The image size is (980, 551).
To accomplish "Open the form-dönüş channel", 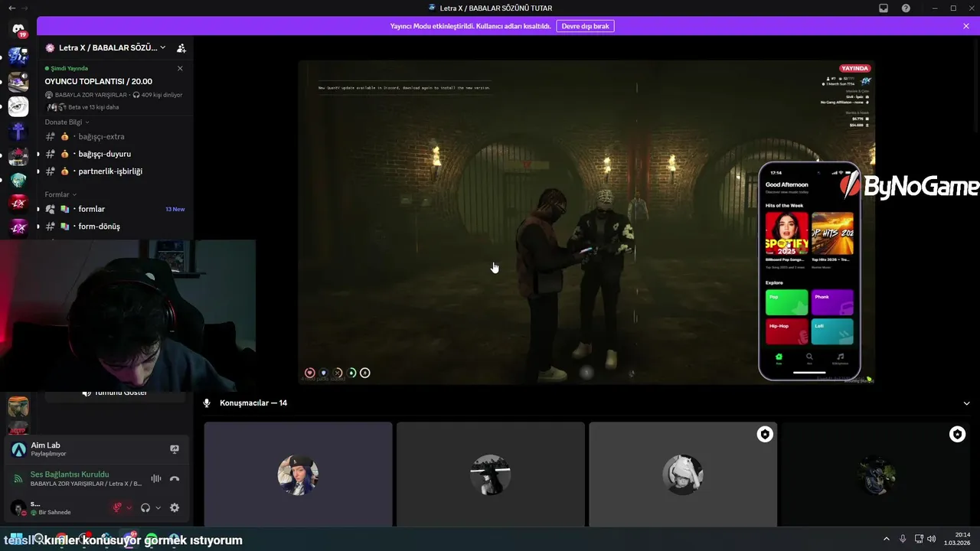I will coord(115,227).
